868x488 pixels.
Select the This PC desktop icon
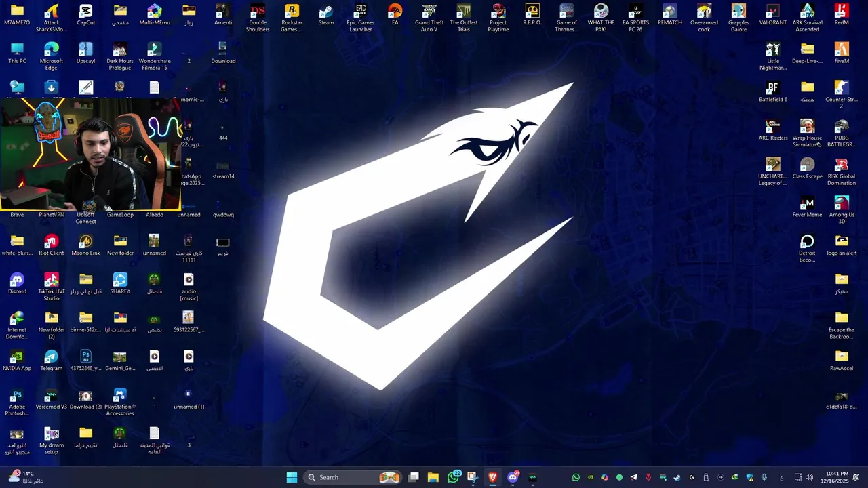click(17, 54)
